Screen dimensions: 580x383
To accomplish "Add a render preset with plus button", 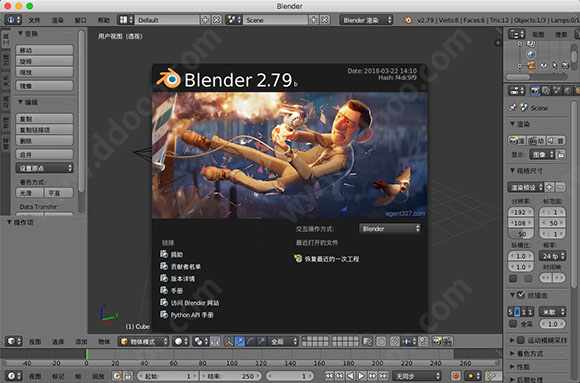I will coord(549,187).
